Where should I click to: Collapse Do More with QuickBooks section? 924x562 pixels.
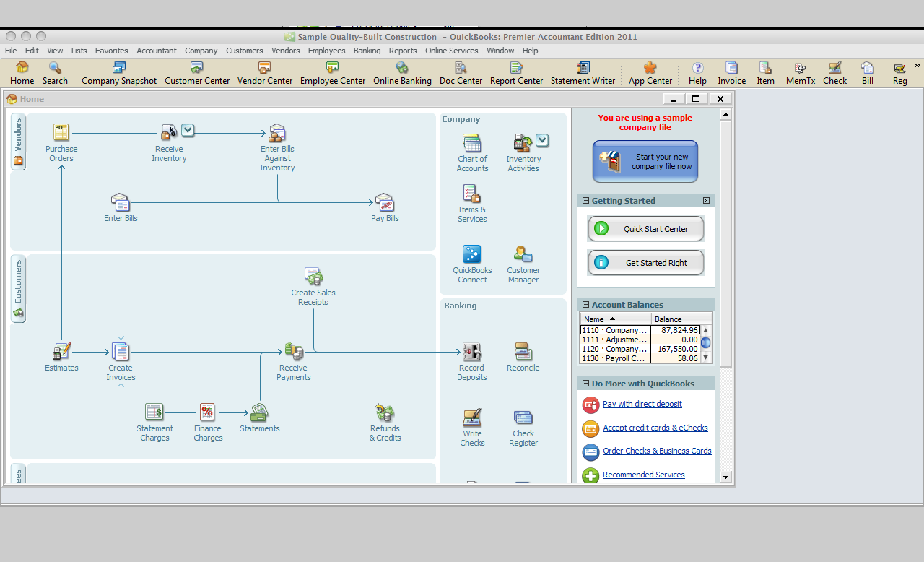click(586, 384)
